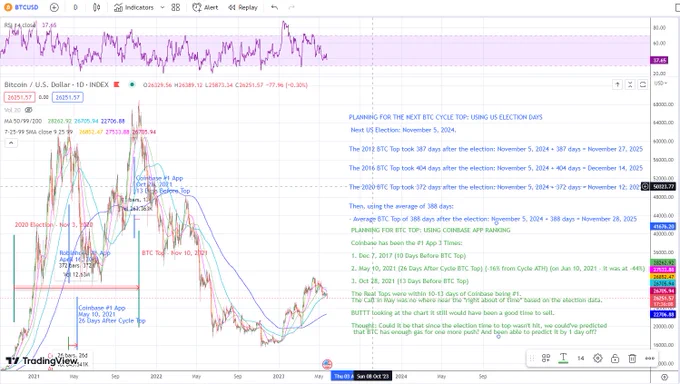Open the candlestick chart type selector
This screenshot has width=680, height=384.
(97, 7)
